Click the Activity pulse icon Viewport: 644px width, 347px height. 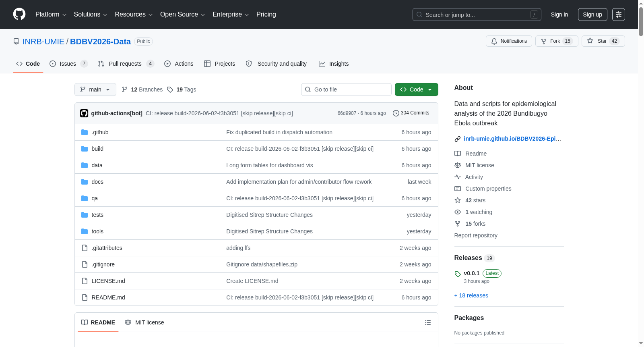pos(458,177)
